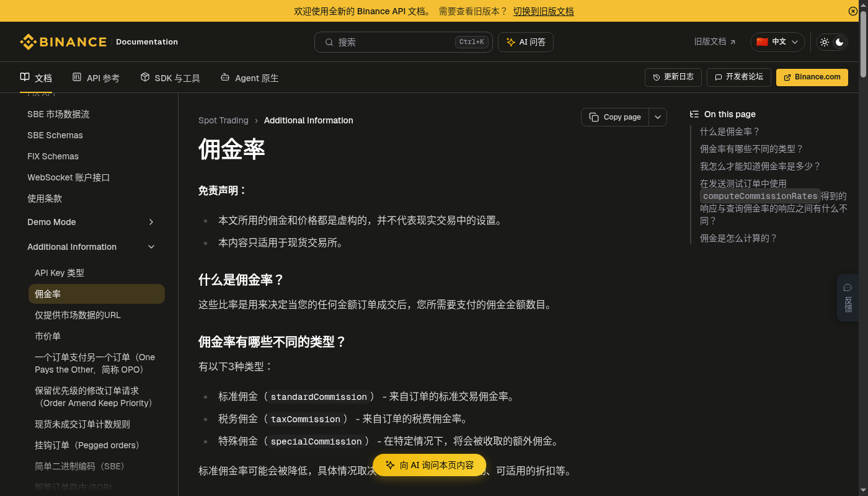This screenshot has height=496, width=868.
Task: Click the China flag icon
Action: click(x=762, y=42)
